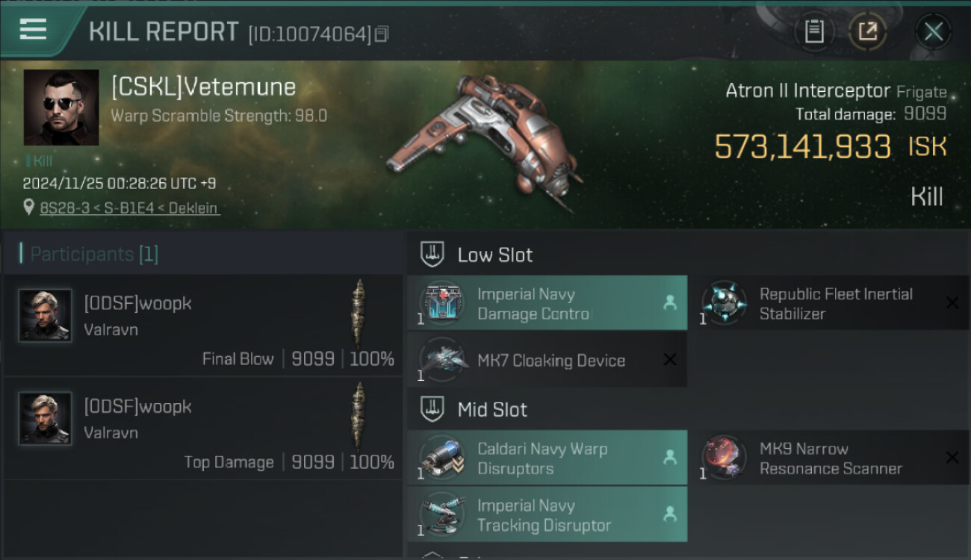Click the Low Slot section header
Image resolution: width=971 pixels, height=560 pixels.
pyautogui.click(x=494, y=255)
